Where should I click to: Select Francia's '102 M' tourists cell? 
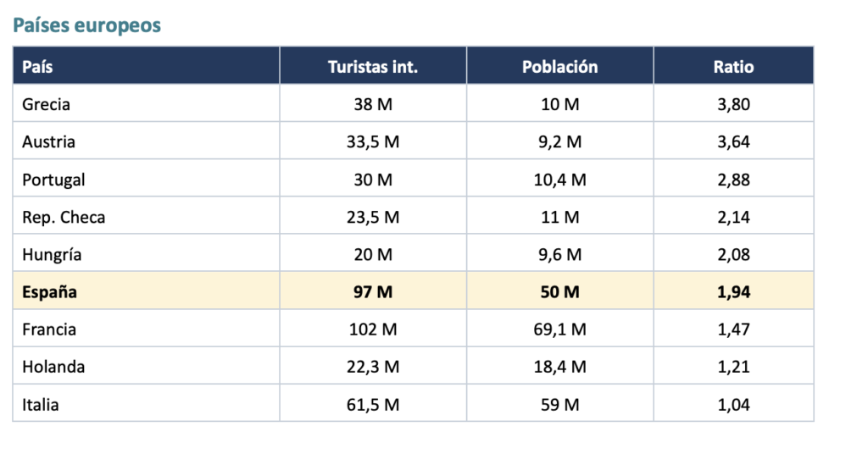coord(373,329)
